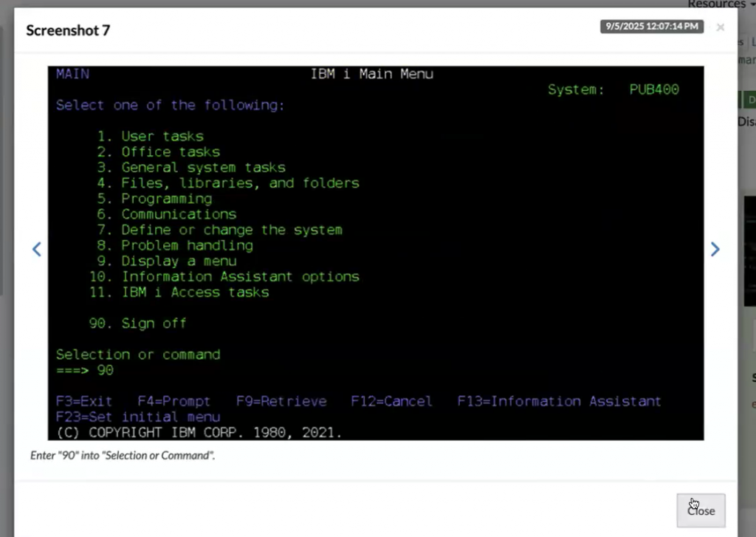The width and height of the screenshot is (756, 537).
Task: Click the 9/5/2025 12:07:14 PM timestamp badge
Action: (x=651, y=27)
